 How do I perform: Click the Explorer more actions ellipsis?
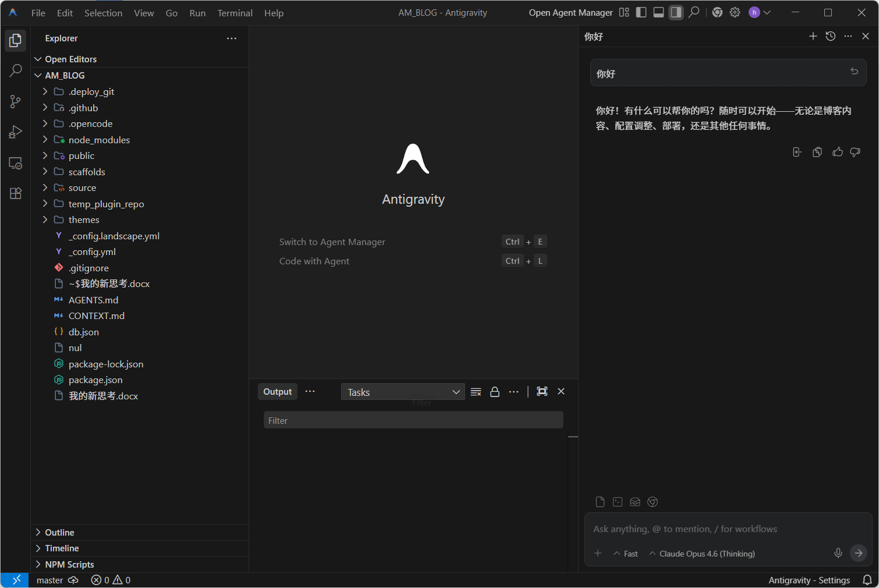coord(232,38)
